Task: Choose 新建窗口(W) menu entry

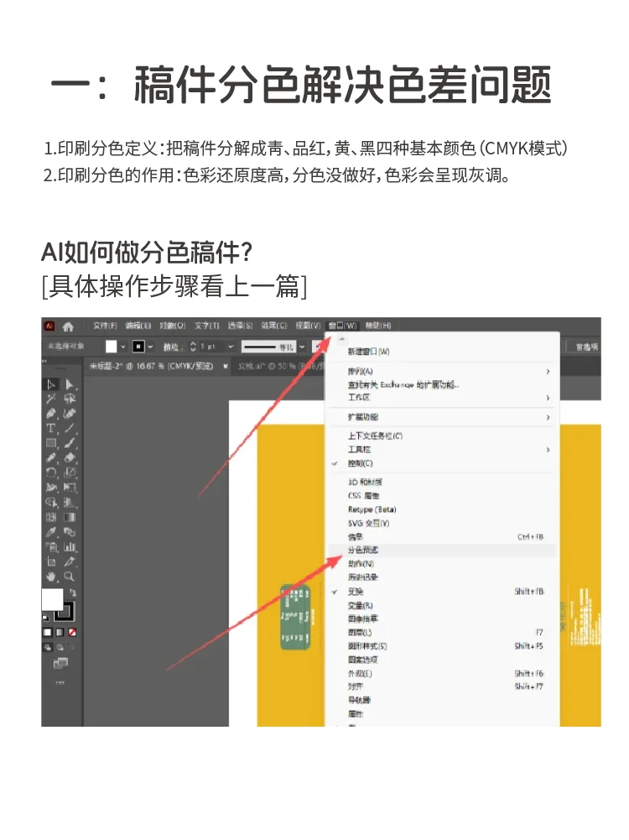Action: 442,352
